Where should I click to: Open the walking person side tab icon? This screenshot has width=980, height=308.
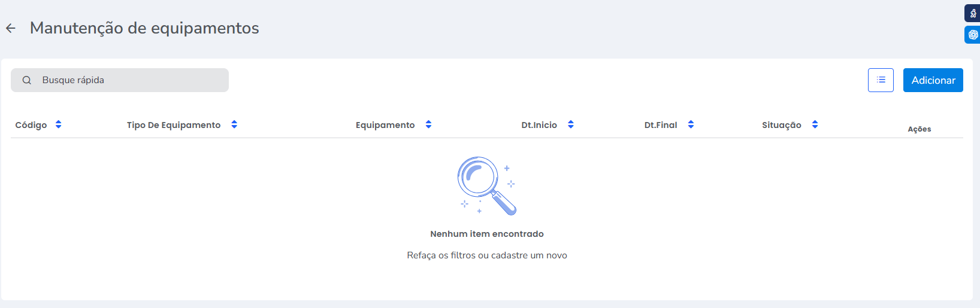[973, 13]
